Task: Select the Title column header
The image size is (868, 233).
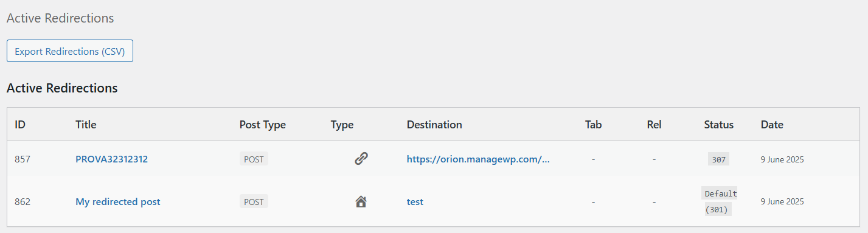Action: click(86, 125)
